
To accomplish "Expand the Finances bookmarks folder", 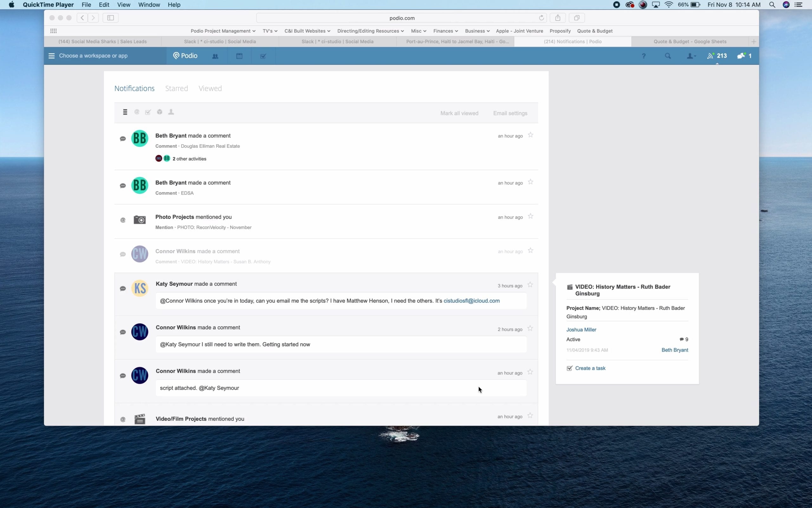I will pos(446,31).
